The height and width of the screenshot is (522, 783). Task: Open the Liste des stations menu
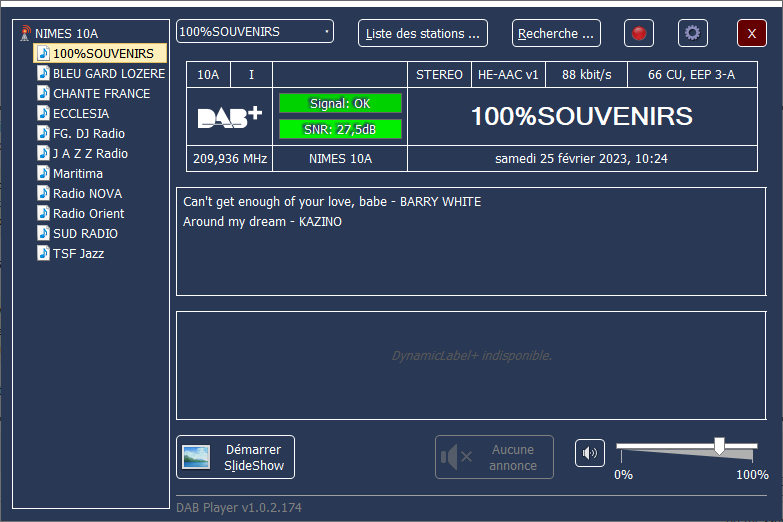pyautogui.click(x=422, y=33)
